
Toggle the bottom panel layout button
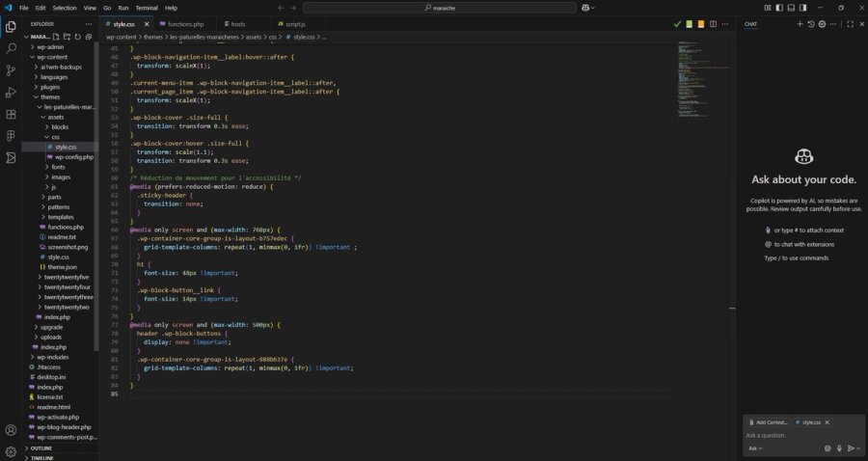point(791,8)
